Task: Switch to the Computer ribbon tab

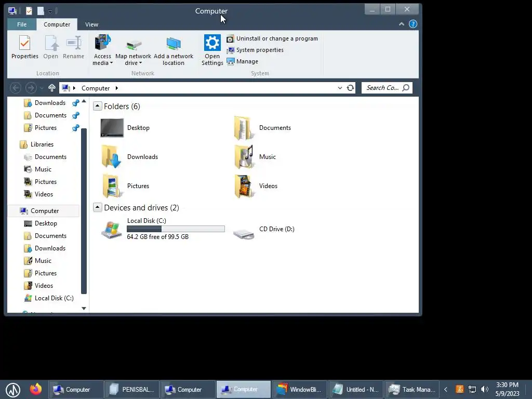Action: click(57, 24)
